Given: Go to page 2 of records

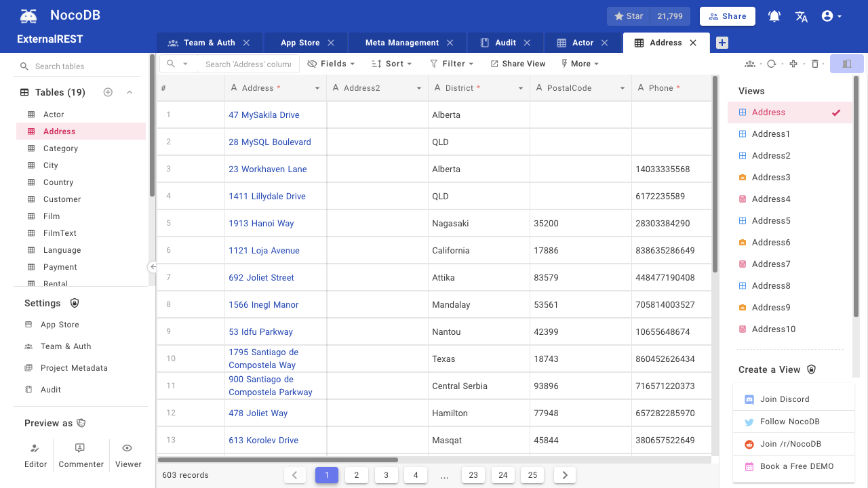Looking at the screenshot, I should 357,475.
